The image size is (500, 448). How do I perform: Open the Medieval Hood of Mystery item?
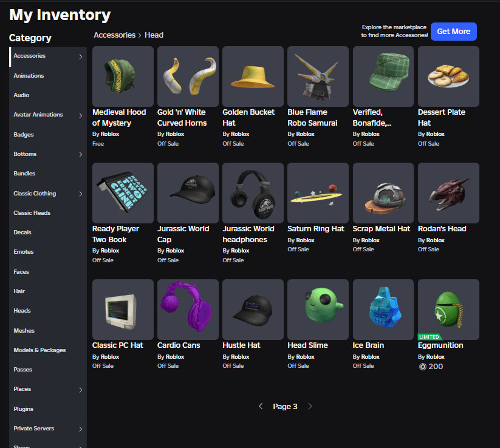(x=122, y=76)
